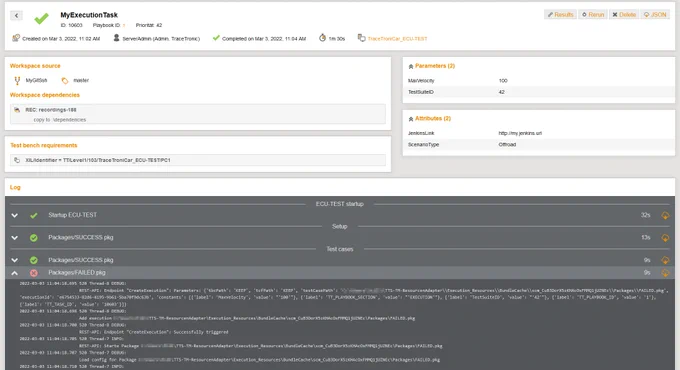Image resolution: width=680 pixels, height=370 pixels.
Task: Go back using the arrow button
Action: (16, 16)
